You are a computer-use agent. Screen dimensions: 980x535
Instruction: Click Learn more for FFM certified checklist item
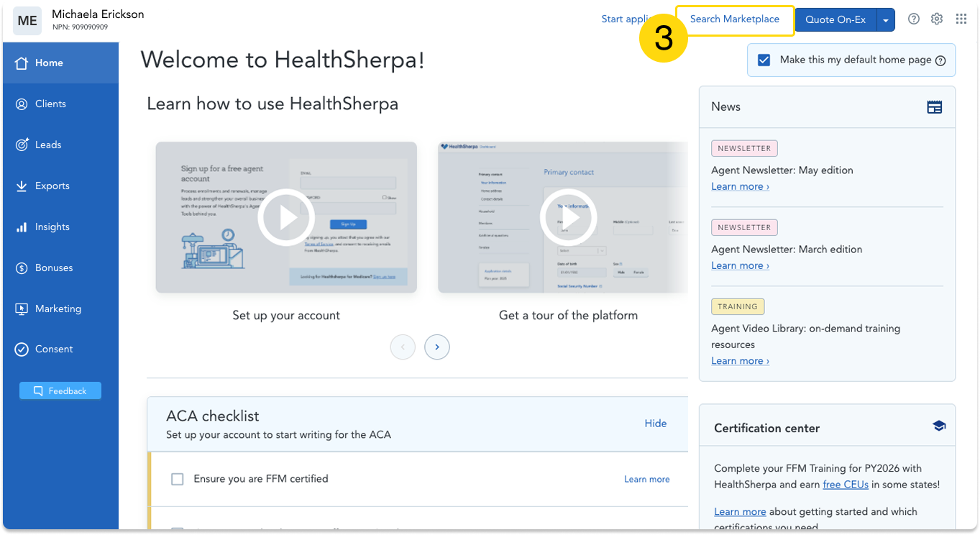(x=646, y=480)
